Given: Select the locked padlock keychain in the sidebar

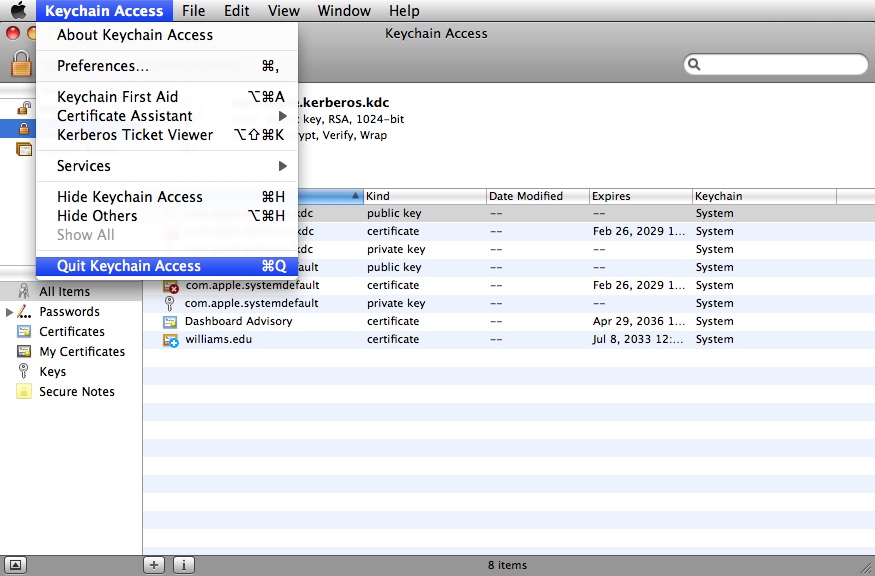Looking at the screenshot, I should (24, 128).
